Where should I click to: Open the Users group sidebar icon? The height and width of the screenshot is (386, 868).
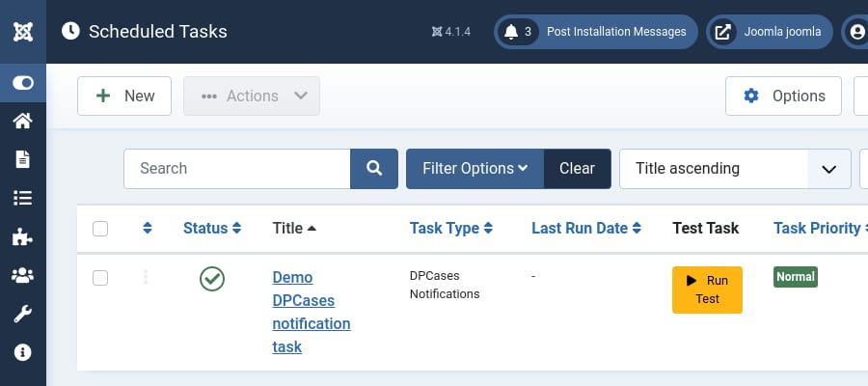(x=23, y=275)
